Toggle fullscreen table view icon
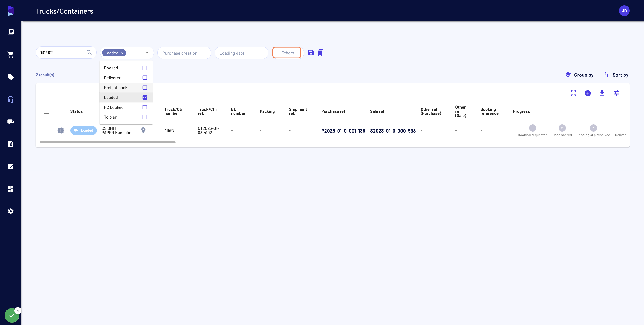 pos(574,93)
